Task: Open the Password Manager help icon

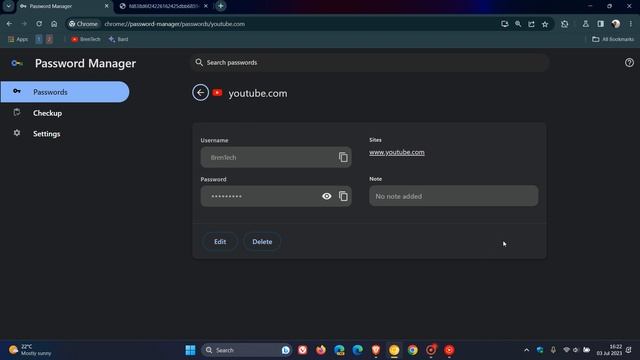Action: 629,62
